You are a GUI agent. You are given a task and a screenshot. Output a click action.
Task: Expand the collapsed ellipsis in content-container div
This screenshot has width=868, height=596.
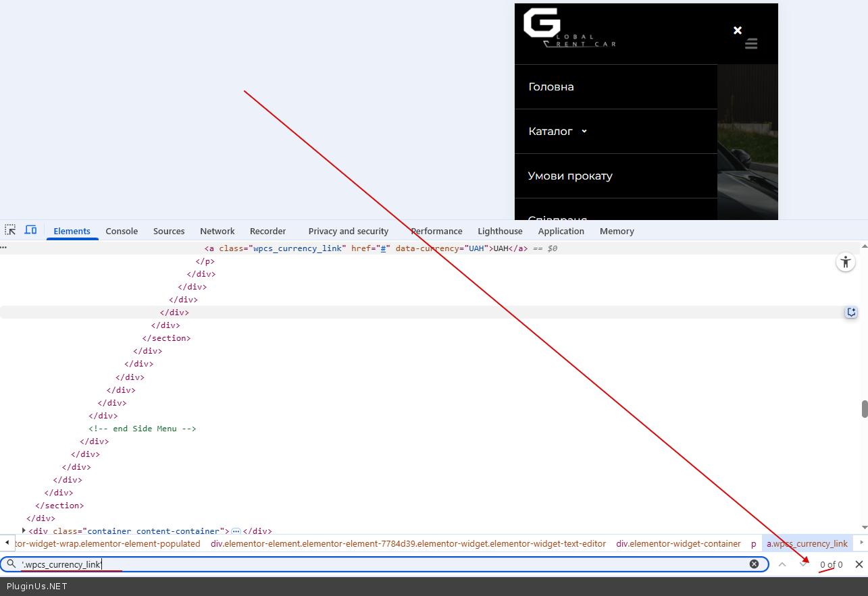(236, 531)
